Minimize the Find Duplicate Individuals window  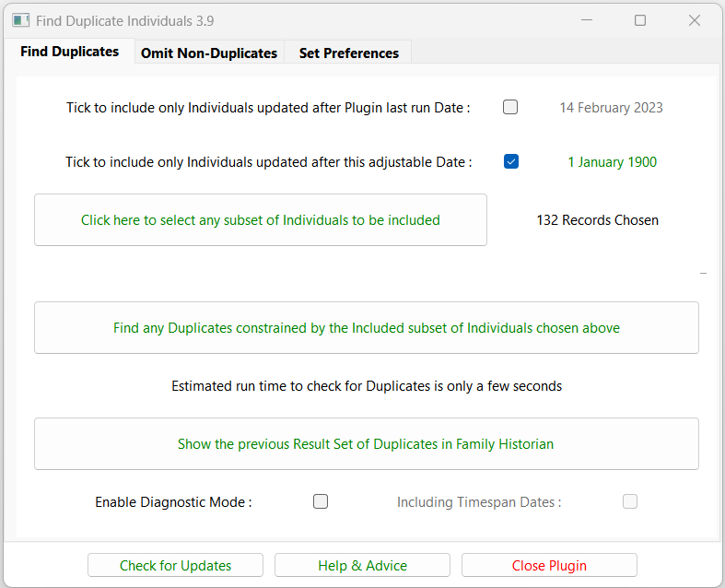tap(586, 20)
